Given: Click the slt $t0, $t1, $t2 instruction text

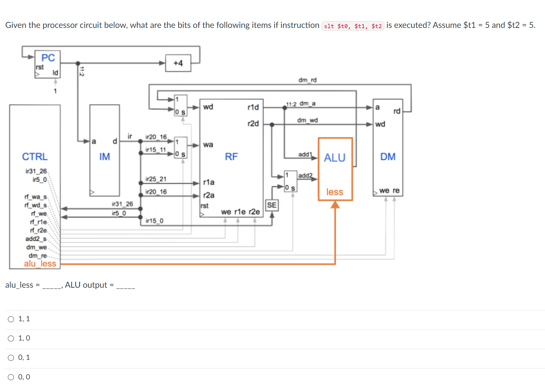Looking at the screenshot, I should coord(352,26).
